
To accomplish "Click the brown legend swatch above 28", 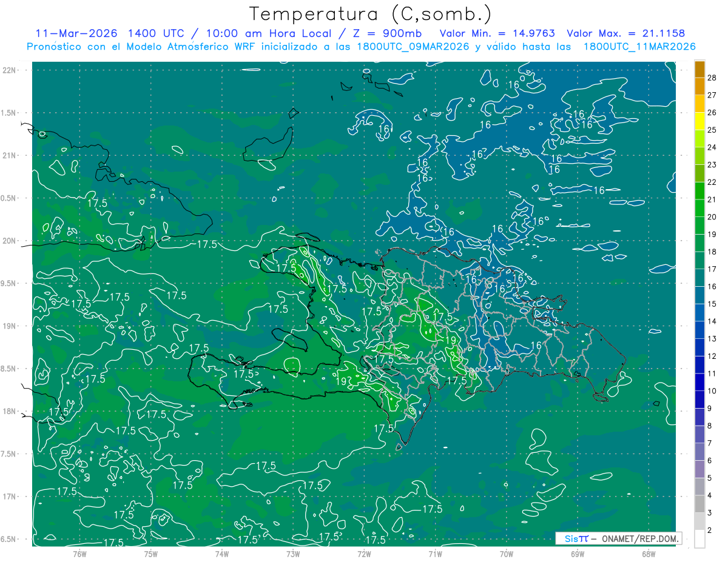I will (699, 69).
